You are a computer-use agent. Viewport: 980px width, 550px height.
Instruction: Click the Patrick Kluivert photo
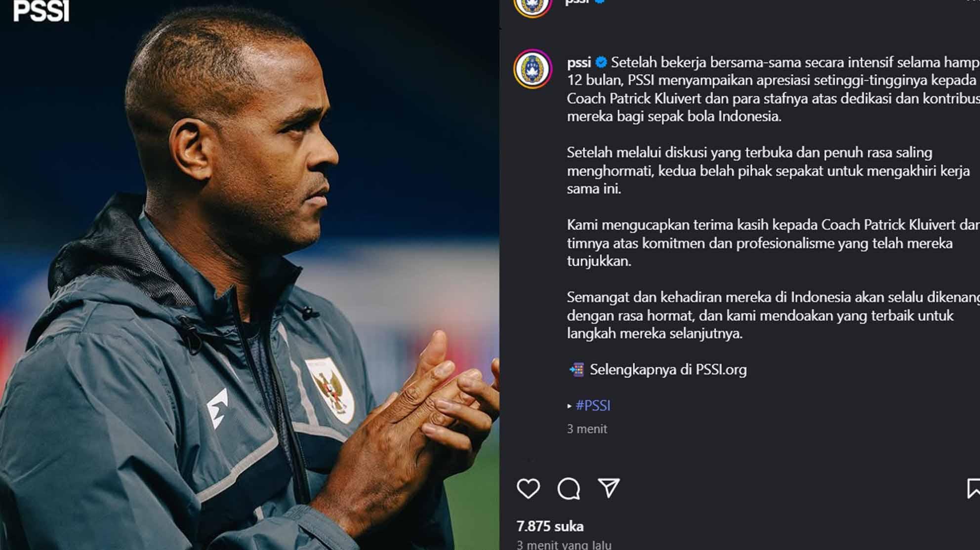249,275
